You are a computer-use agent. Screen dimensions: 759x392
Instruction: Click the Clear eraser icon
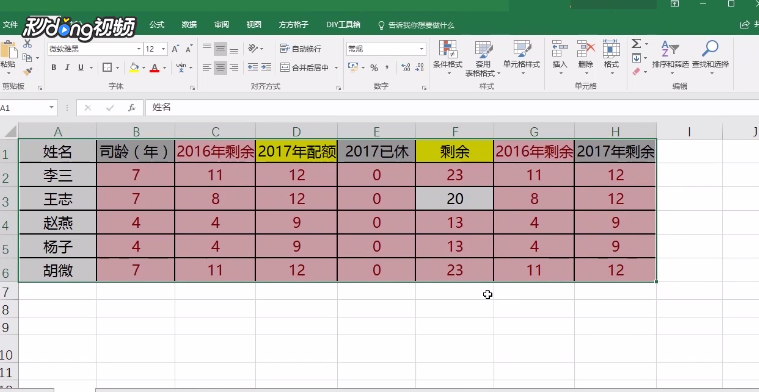click(x=636, y=72)
